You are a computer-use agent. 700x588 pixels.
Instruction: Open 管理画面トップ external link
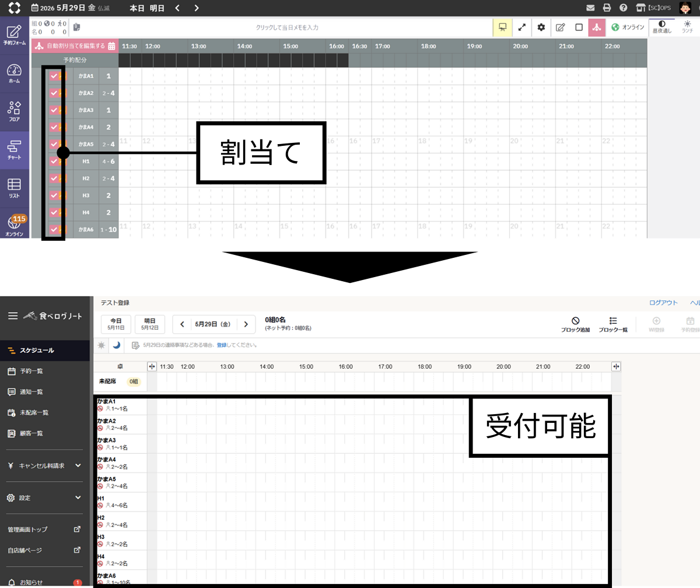tap(45, 530)
